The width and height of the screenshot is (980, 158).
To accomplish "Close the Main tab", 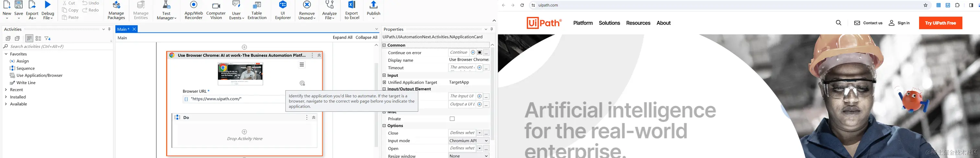I will (x=134, y=29).
